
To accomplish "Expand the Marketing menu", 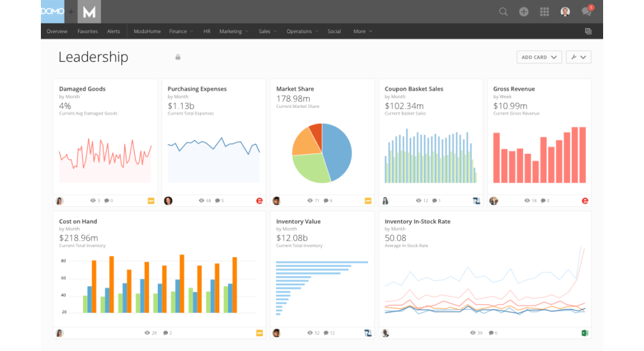I will tap(234, 31).
